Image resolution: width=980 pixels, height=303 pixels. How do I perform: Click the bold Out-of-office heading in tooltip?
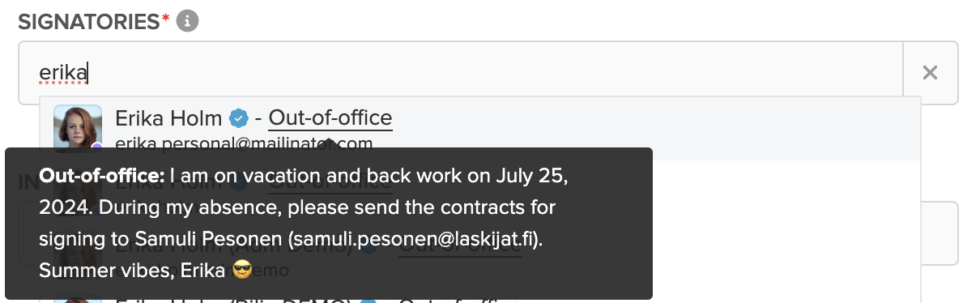point(102,176)
